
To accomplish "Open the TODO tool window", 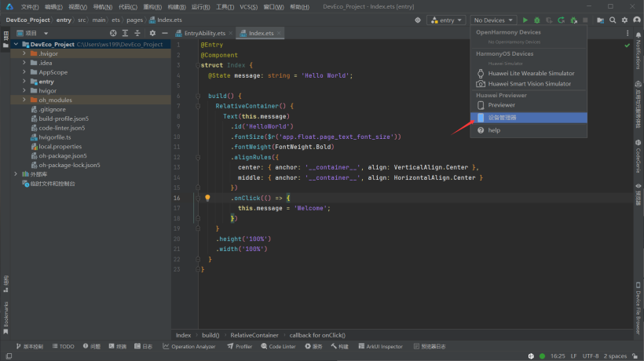I will pyautogui.click(x=64, y=347).
